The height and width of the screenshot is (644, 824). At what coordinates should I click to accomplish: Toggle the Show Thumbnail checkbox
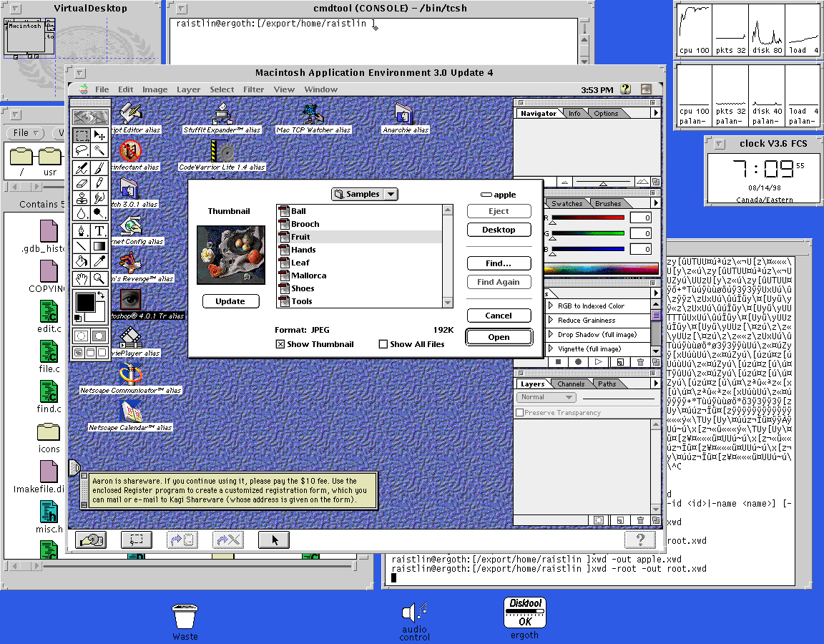[x=280, y=344]
